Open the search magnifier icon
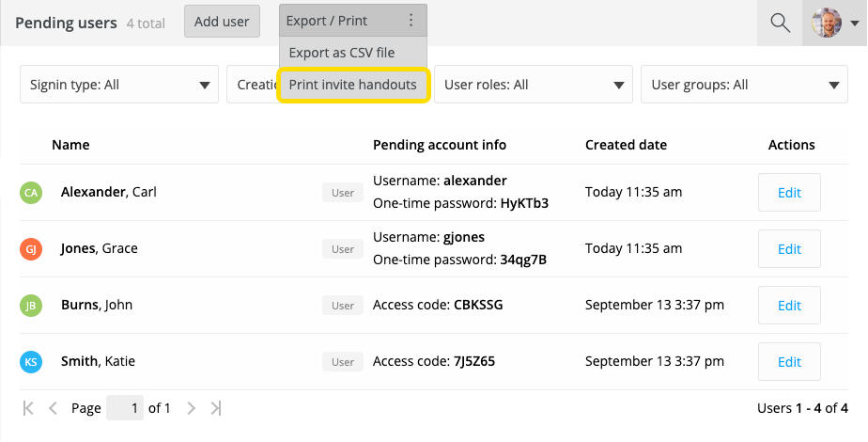This screenshot has width=868, height=442. tap(780, 23)
